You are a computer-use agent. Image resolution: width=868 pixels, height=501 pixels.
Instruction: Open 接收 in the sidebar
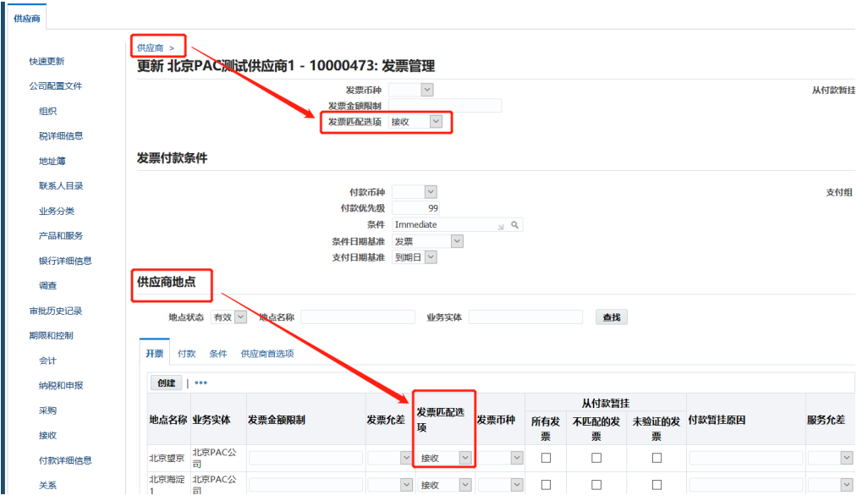(x=47, y=435)
